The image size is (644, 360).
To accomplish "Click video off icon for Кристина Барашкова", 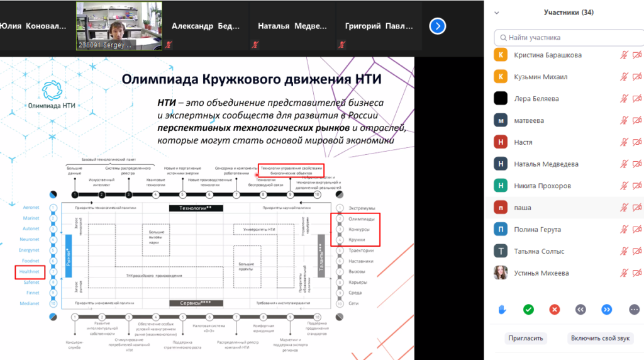I will [x=637, y=55].
